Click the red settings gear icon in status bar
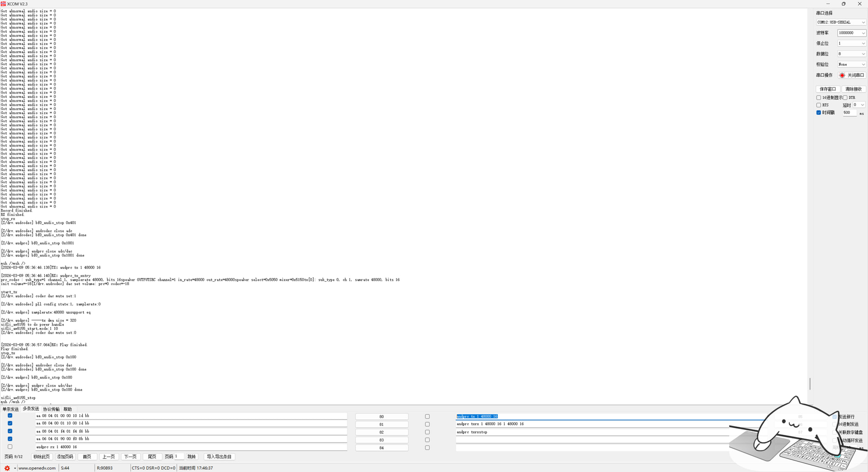868x472 pixels. point(7,468)
